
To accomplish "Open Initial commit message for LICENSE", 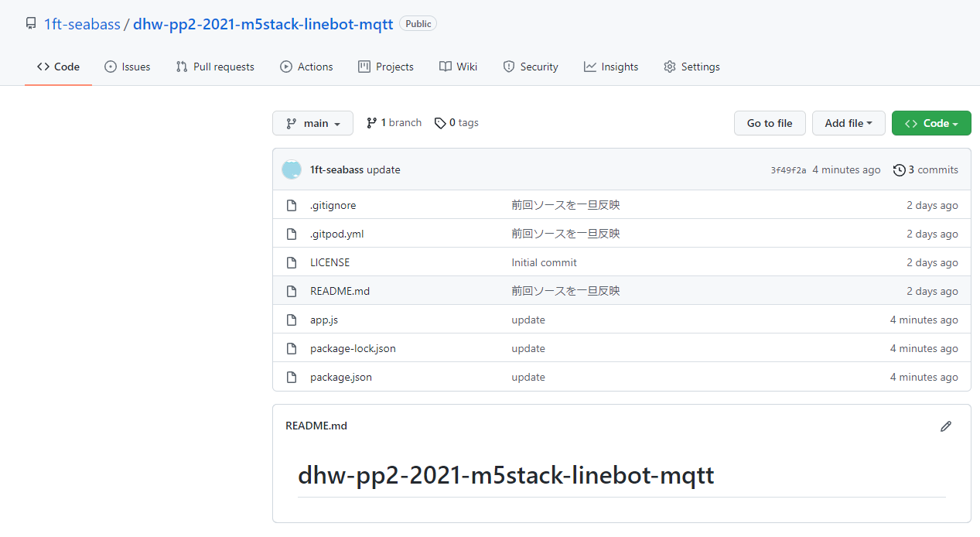I will 544,262.
